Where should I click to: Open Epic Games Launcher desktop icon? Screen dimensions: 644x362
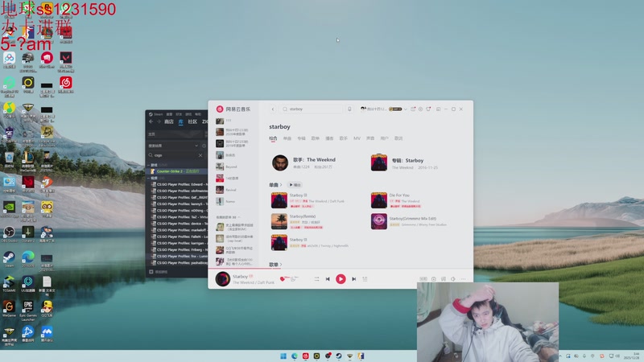click(x=28, y=311)
